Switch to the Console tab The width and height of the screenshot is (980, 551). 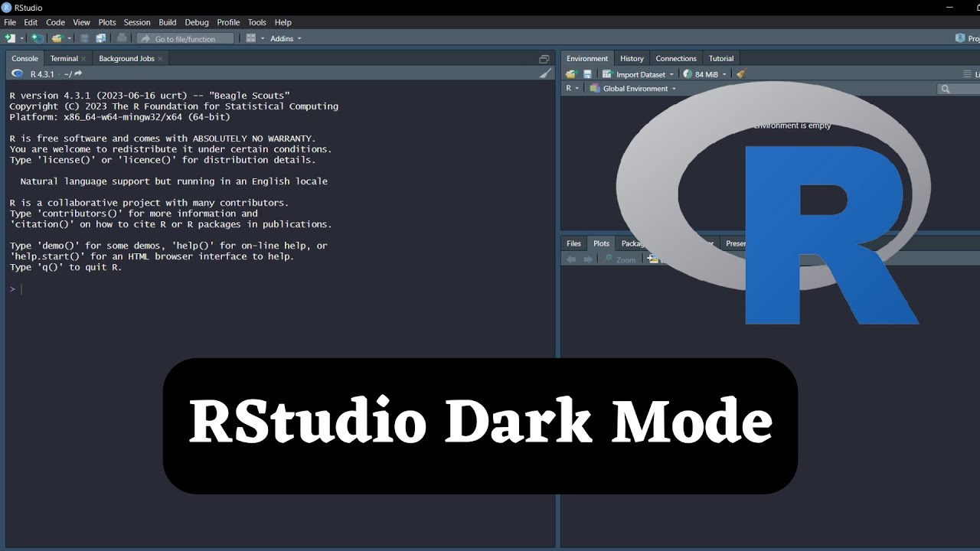coord(24,58)
